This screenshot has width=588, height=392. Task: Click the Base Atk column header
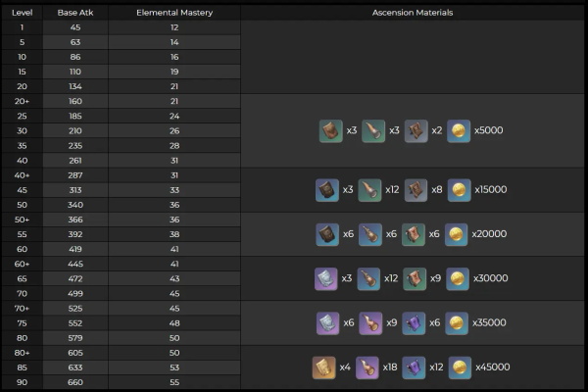pyautogui.click(x=75, y=13)
